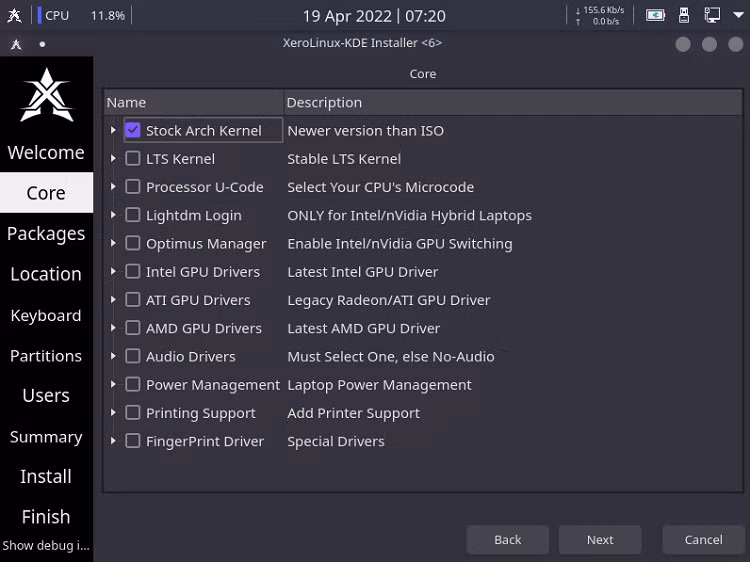
Task: Check the Printing Support option
Action: coord(132,413)
